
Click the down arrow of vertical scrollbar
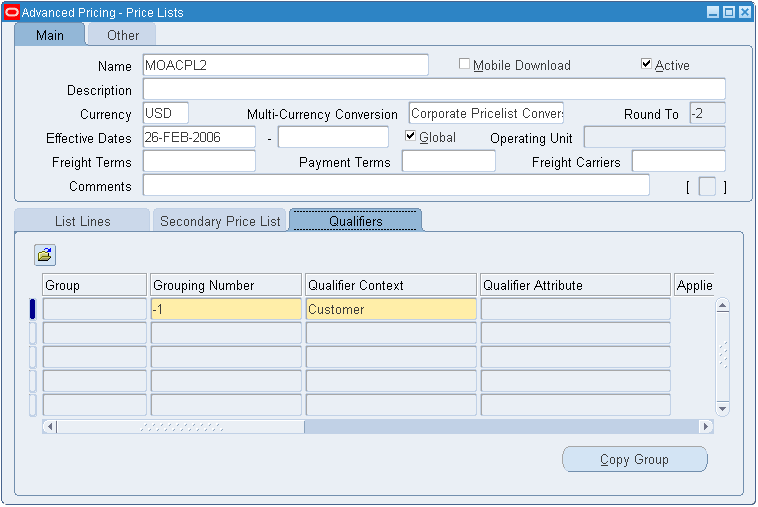[x=722, y=408]
